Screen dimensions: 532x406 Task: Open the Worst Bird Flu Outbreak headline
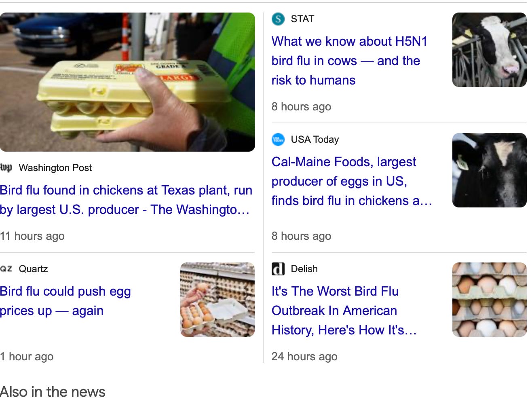tap(344, 311)
